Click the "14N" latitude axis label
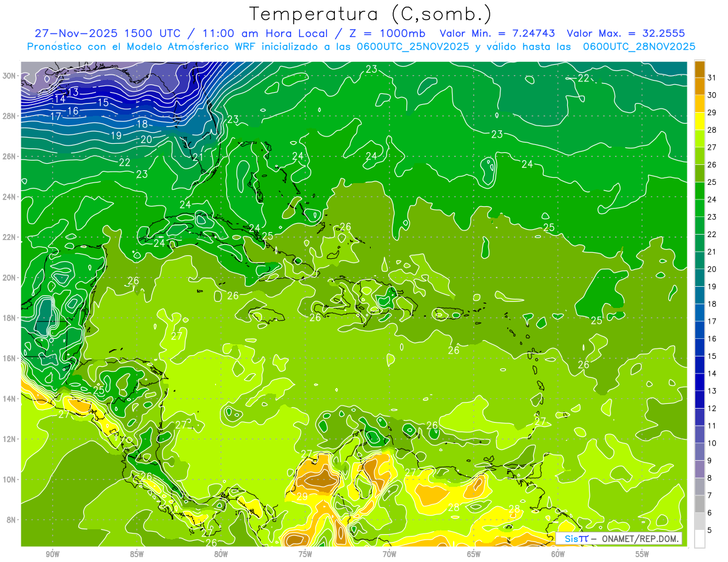728x562 pixels. point(10,398)
